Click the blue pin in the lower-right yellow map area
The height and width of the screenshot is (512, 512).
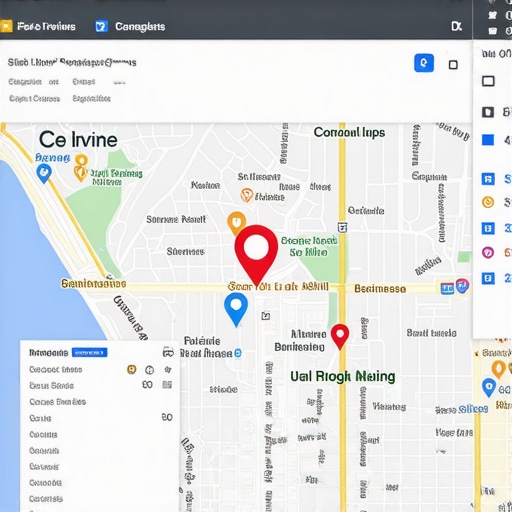point(489,387)
